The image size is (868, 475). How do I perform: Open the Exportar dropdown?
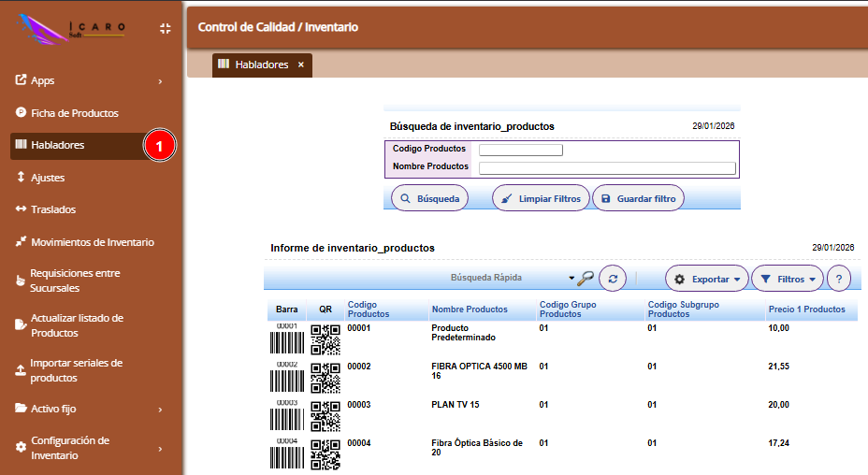click(706, 279)
